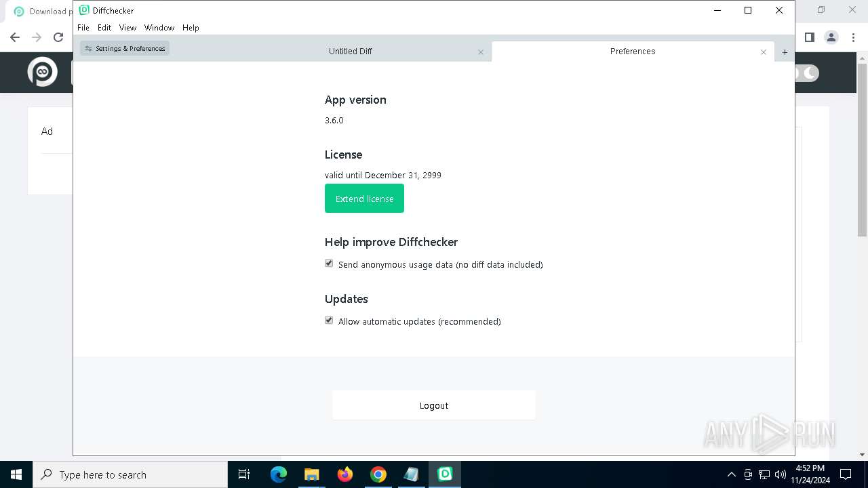Open Task View on taskbar
The height and width of the screenshot is (488, 868).
[x=244, y=474]
